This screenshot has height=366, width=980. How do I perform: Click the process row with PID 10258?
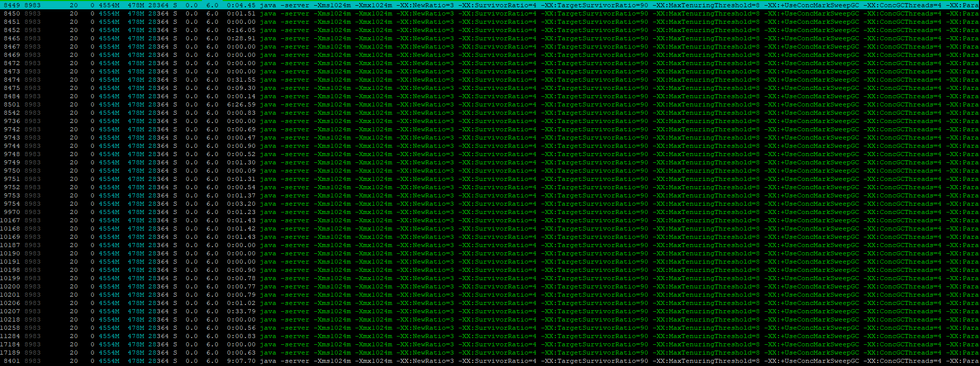tap(490, 328)
